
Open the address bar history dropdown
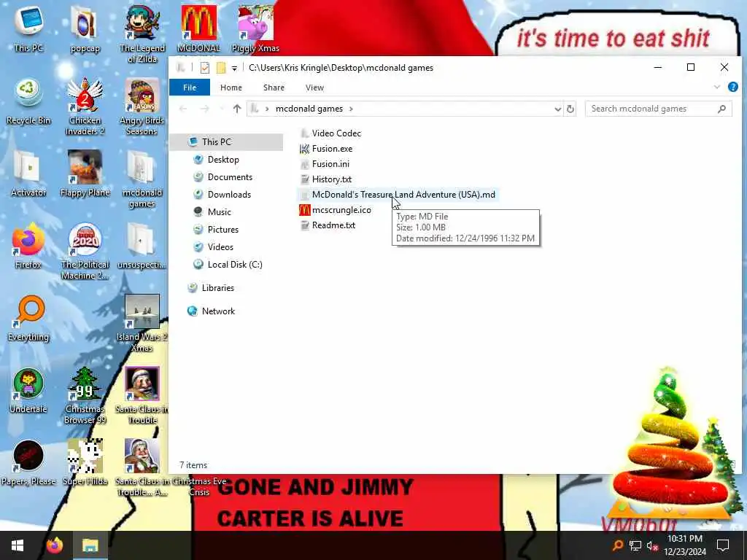[557, 109]
